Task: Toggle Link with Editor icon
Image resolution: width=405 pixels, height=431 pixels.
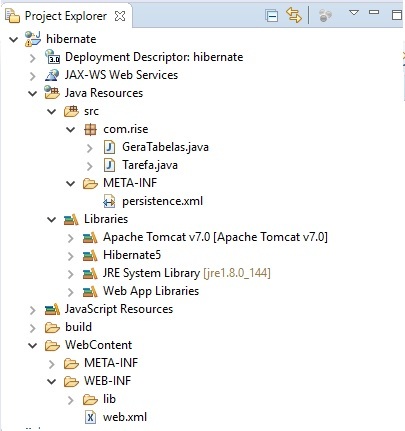Action: pyautogui.click(x=294, y=15)
